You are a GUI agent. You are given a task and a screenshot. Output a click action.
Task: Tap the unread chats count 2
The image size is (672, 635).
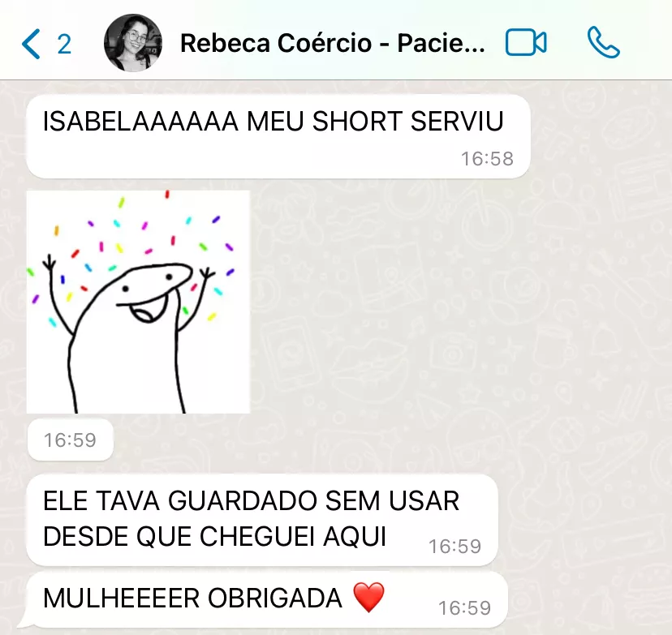pos(64,44)
